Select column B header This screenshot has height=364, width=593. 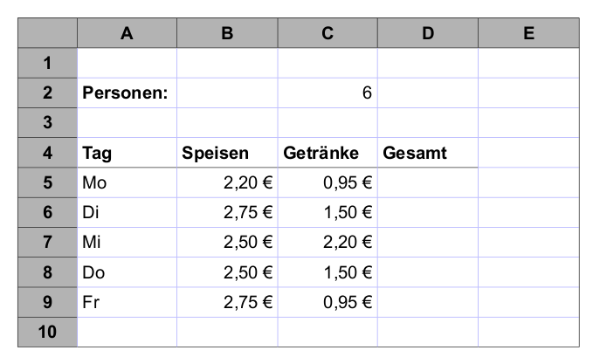pyautogui.click(x=227, y=33)
